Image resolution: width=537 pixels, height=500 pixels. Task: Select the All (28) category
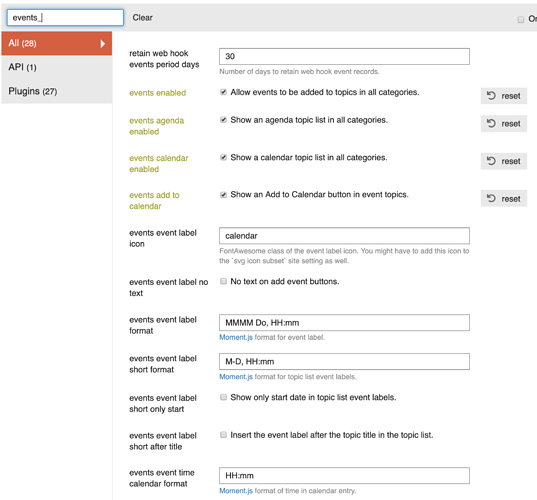coord(57,43)
